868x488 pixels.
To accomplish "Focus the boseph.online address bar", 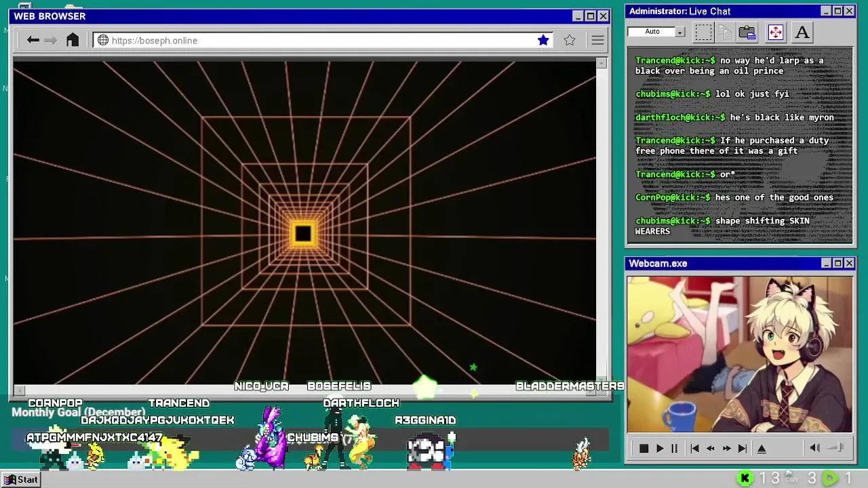I will pyautogui.click(x=323, y=41).
